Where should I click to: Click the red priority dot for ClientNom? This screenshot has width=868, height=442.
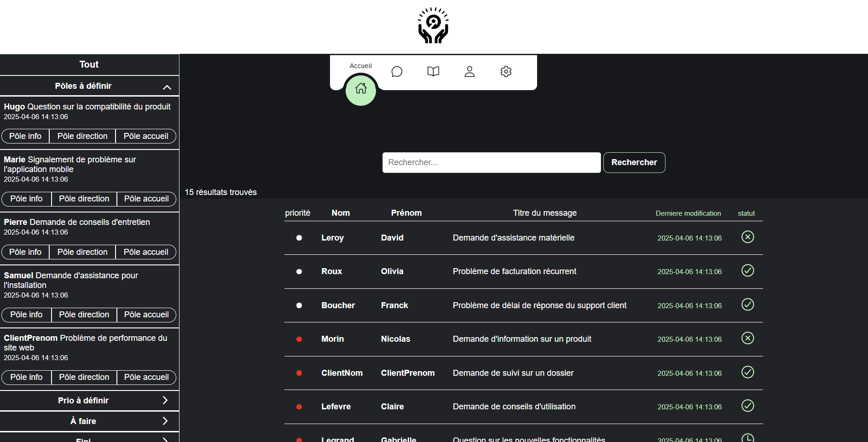click(x=299, y=373)
